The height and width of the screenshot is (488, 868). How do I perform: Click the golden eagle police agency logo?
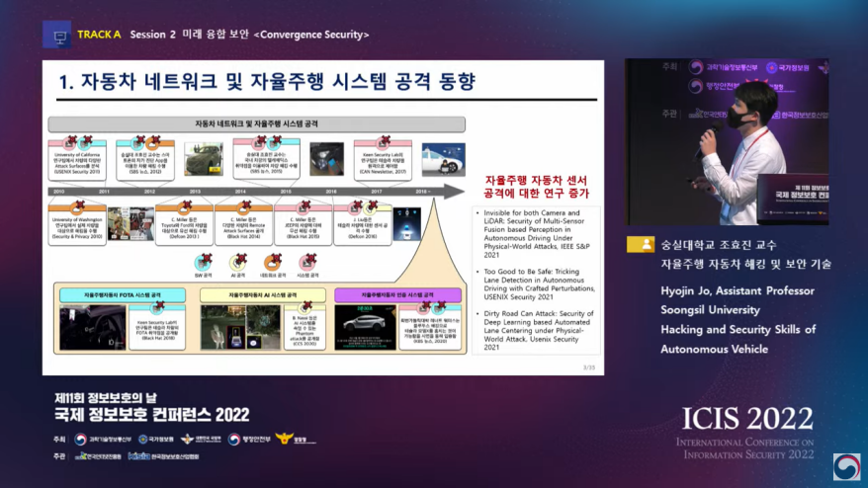click(x=284, y=439)
